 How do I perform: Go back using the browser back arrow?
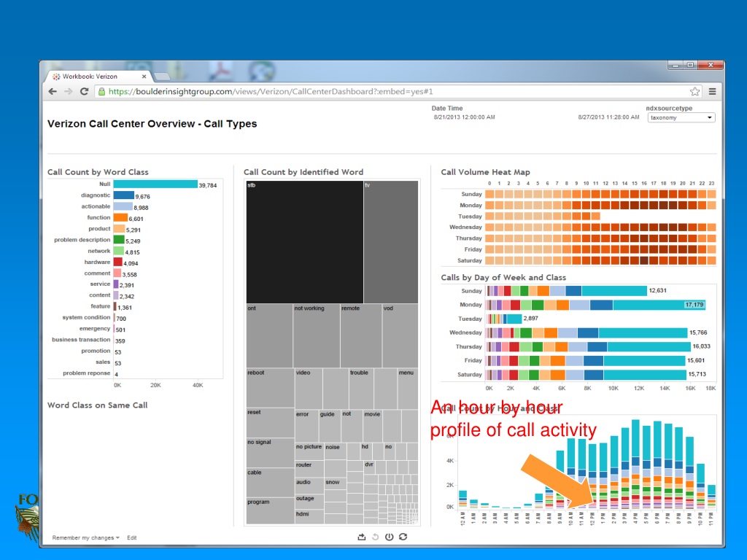[x=53, y=91]
